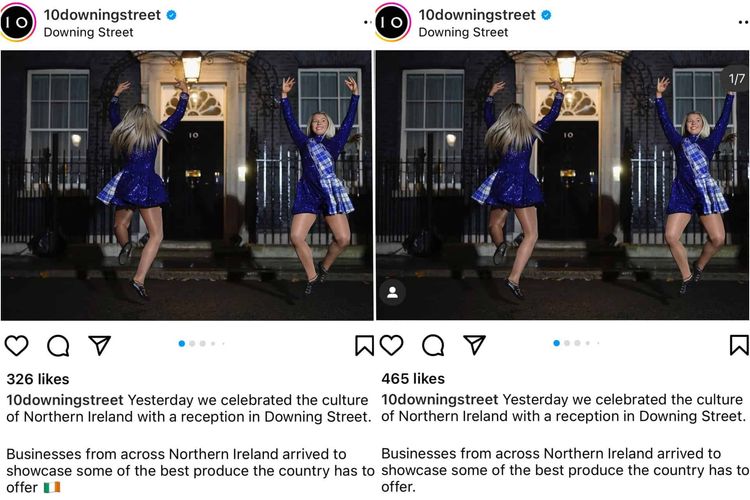The height and width of the screenshot is (500, 750).
Task: Open right post's 10downingstreet profile picture
Action: 393,22
